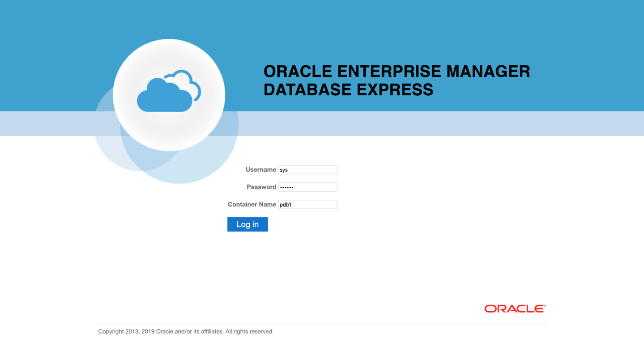Click the light blue banner strip
Image resolution: width=644 pixels, height=338 pixels.
coord(448,123)
